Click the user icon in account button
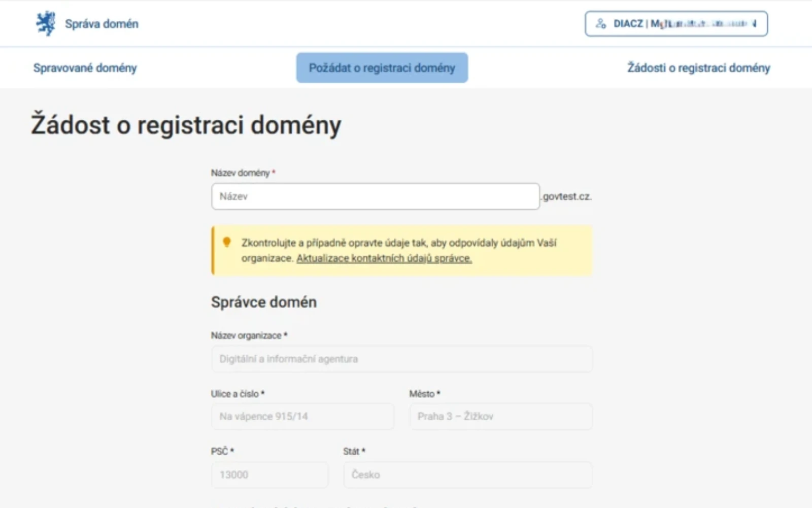The width and height of the screenshot is (812, 508). (601, 24)
